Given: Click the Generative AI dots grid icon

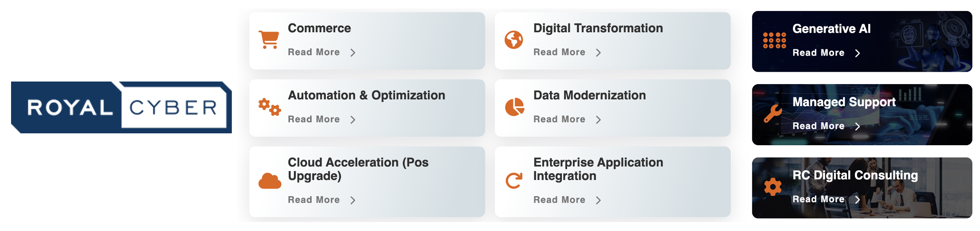Looking at the screenshot, I should click(x=774, y=40).
